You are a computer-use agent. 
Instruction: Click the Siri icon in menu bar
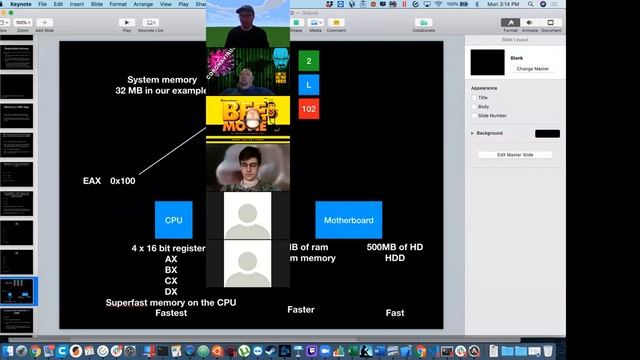[543, 4]
